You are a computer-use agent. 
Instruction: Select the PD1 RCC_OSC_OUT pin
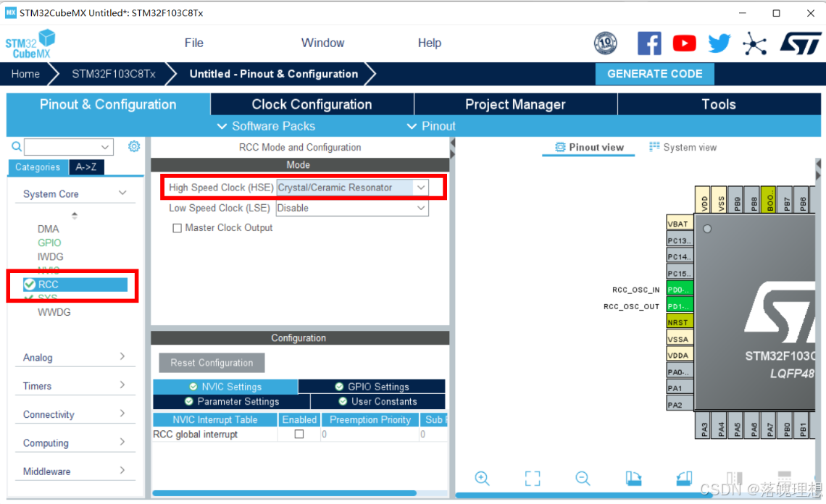click(x=680, y=306)
